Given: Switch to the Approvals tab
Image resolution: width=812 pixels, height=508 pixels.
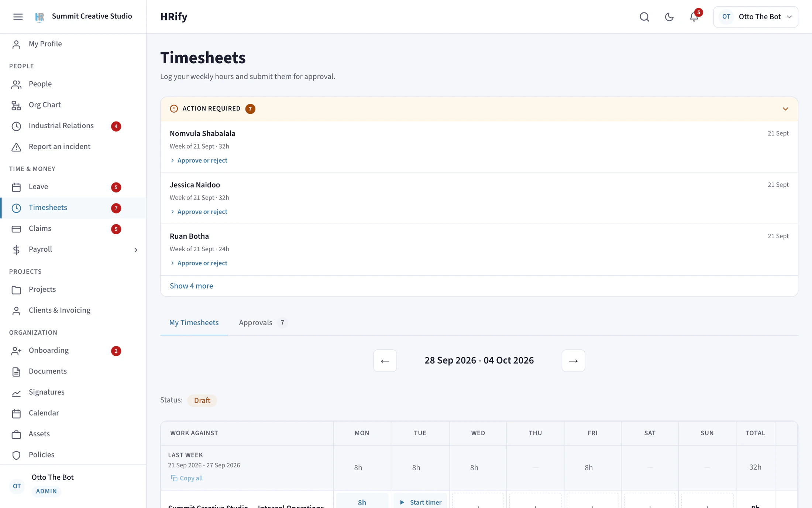Looking at the screenshot, I should [x=263, y=323].
